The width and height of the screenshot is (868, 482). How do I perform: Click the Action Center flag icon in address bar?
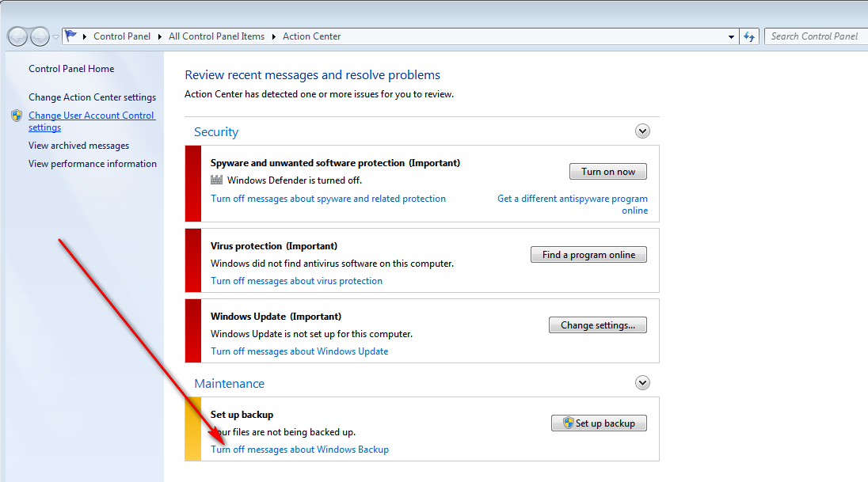click(x=70, y=36)
